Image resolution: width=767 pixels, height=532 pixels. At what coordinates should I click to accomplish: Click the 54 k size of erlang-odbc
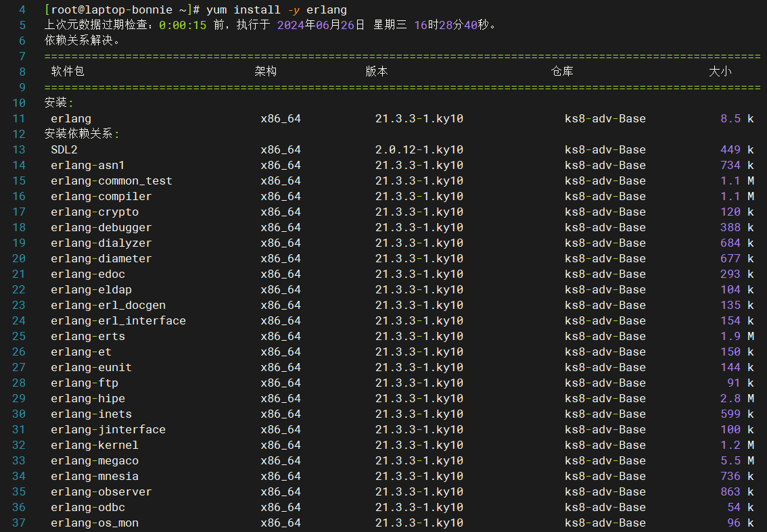740,508
